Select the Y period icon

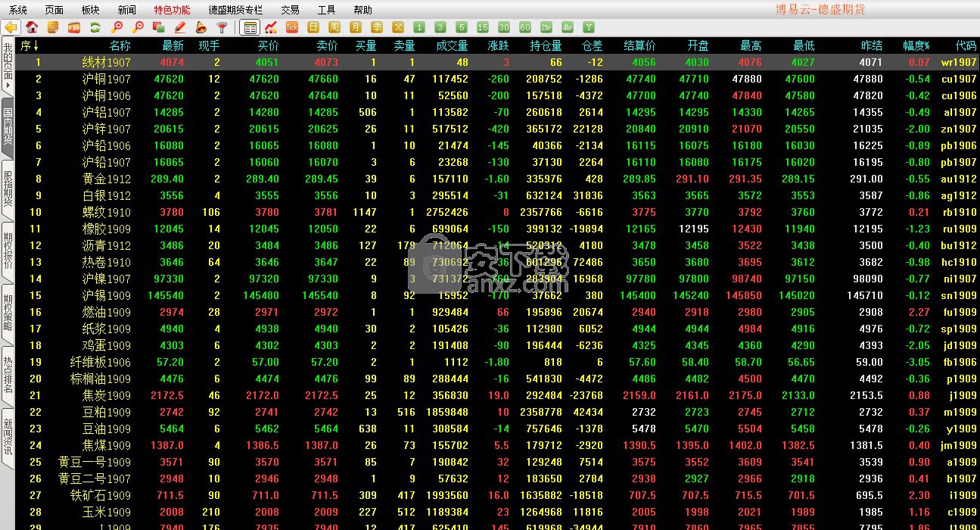point(589,27)
